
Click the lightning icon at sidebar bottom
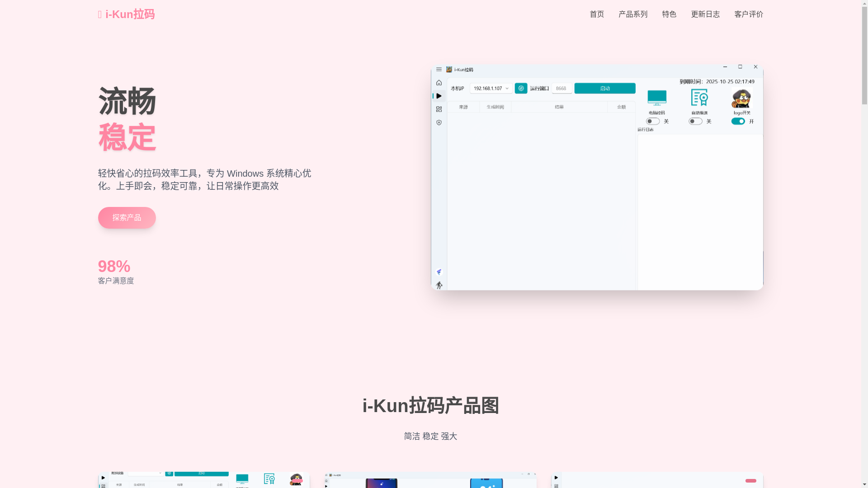[439, 272]
